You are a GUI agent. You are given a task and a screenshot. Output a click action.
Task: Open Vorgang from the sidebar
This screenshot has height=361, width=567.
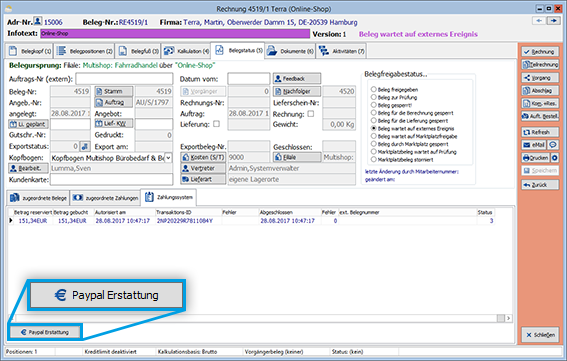pyautogui.click(x=540, y=78)
